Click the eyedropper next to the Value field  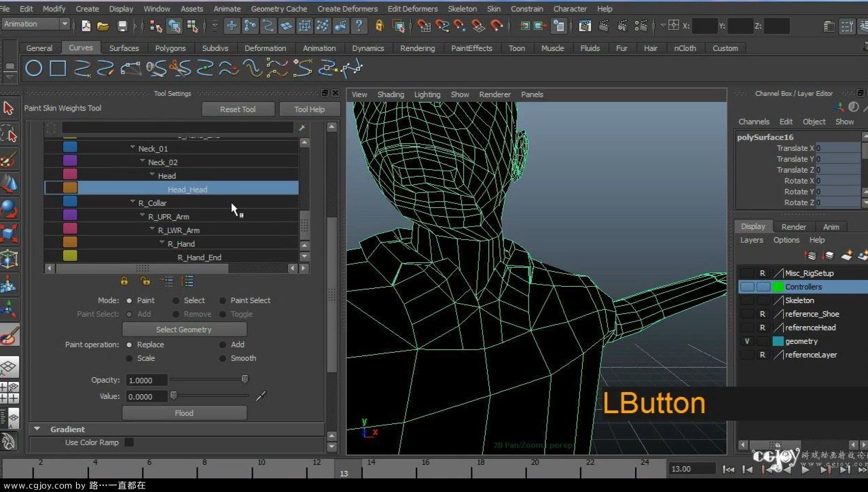click(x=261, y=396)
